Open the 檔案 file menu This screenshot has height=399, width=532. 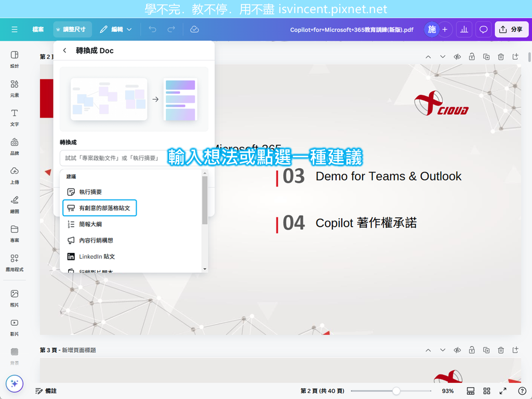[38, 30]
